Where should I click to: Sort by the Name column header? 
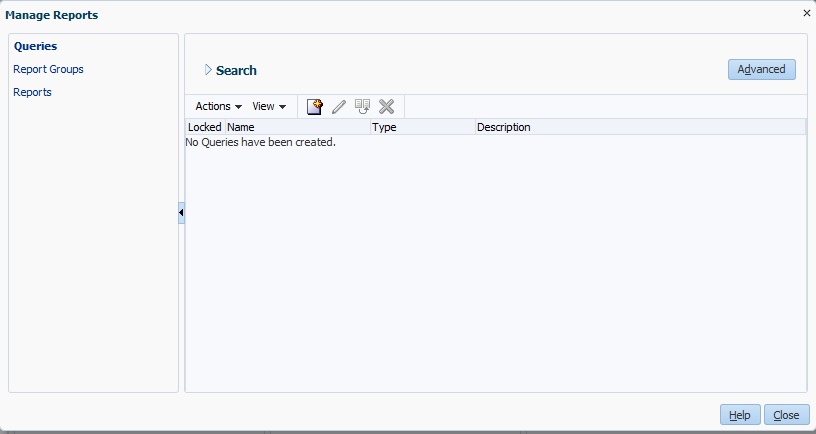[297, 128]
